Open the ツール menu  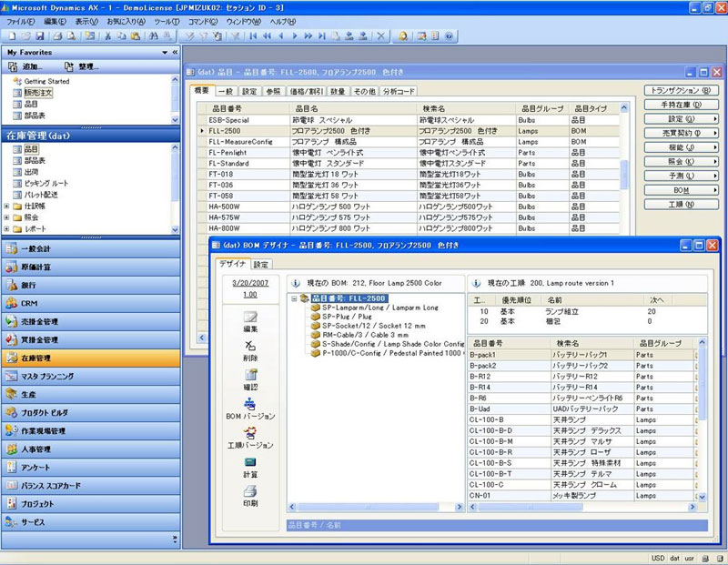pos(167,21)
